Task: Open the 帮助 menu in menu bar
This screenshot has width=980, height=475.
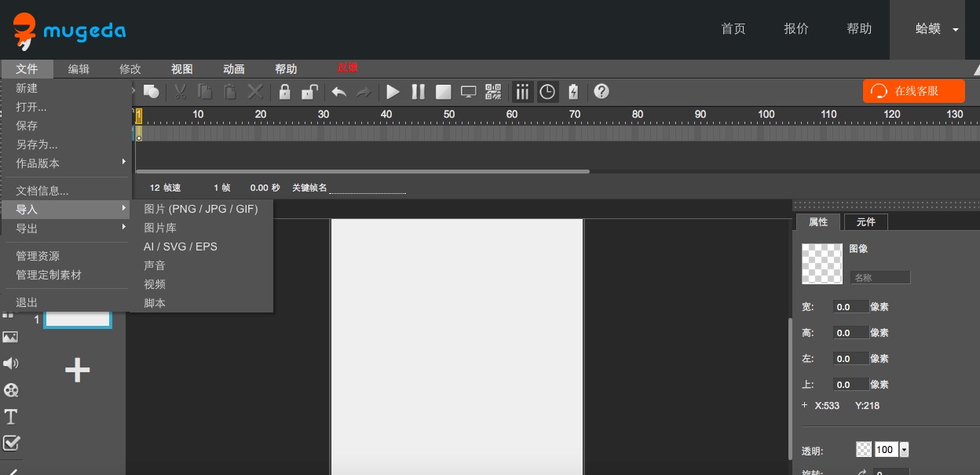Action: click(286, 69)
